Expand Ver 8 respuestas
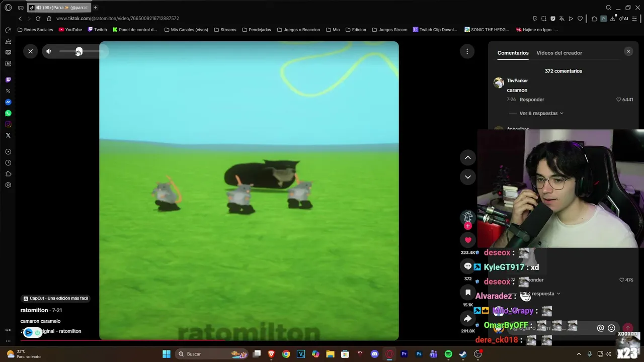 [541, 113]
